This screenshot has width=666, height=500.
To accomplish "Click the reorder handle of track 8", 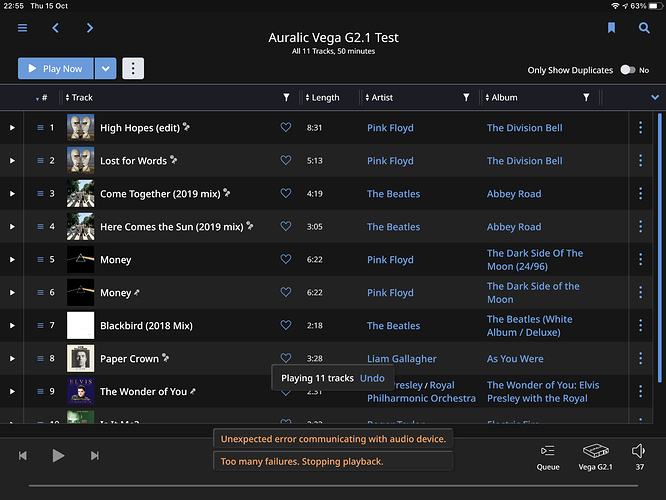I will click(40, 359).
